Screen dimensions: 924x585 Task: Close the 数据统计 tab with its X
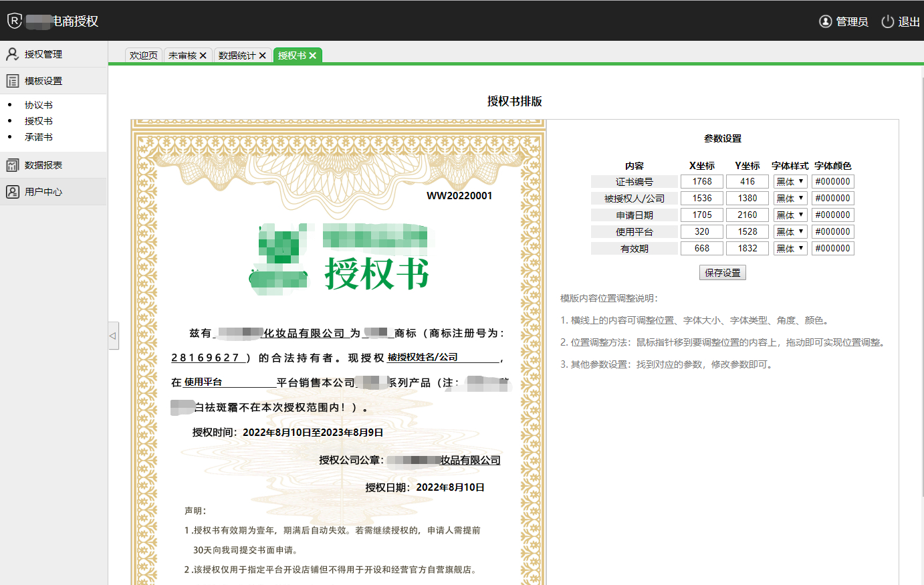[x=262, y=55]
